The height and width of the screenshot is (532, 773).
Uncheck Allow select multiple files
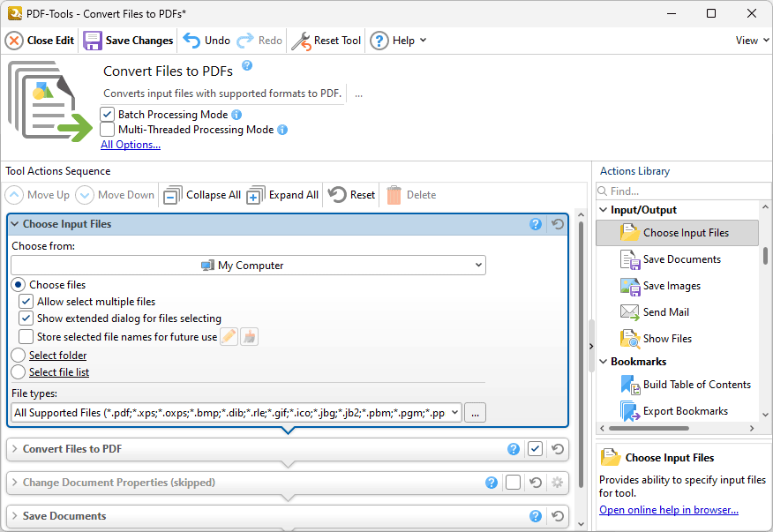(26, 301)
